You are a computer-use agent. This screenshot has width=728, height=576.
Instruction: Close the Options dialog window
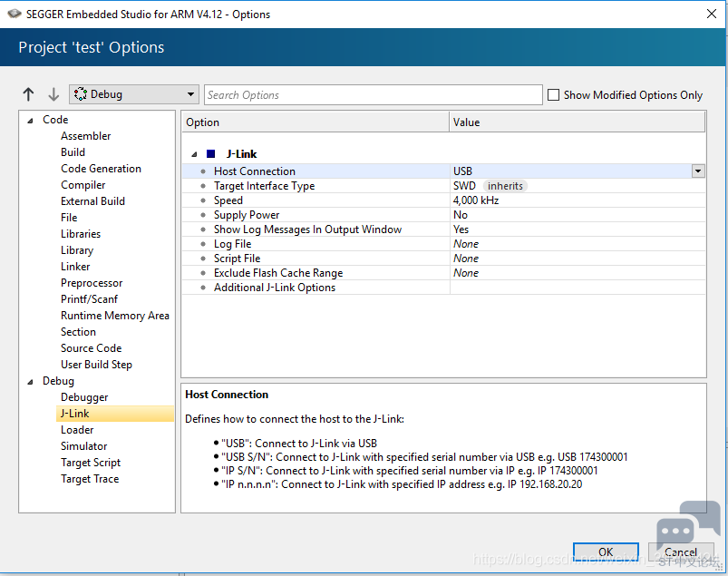(712, 14)
